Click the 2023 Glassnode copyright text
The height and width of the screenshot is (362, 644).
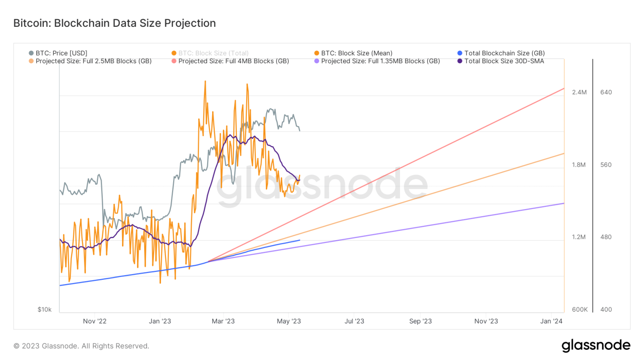pos(81,346)
